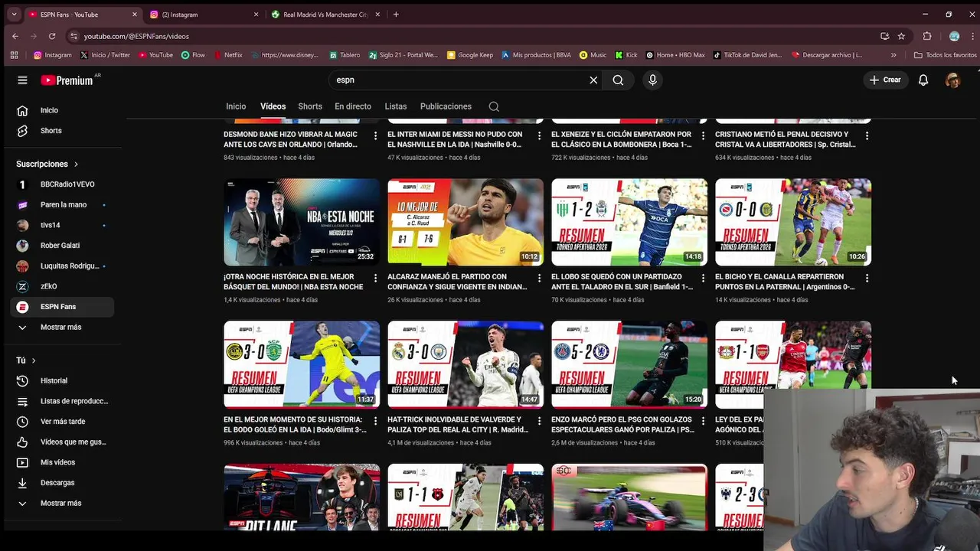The height and width of the screenshot is (551, 980).
Task: Open options for Alcaraz manejó video
Action: point(539,279)
